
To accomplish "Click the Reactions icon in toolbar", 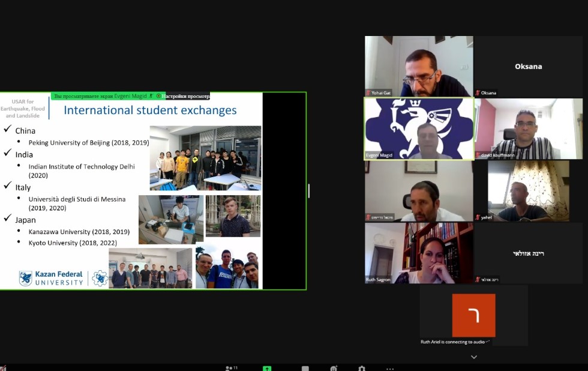I will click(x=334, y=368).
